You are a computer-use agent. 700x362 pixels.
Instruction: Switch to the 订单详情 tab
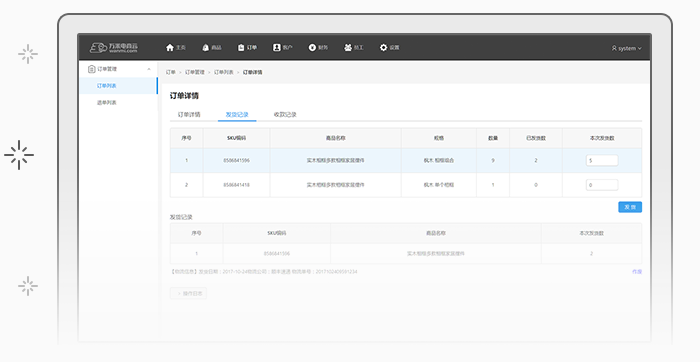[189, 115]
